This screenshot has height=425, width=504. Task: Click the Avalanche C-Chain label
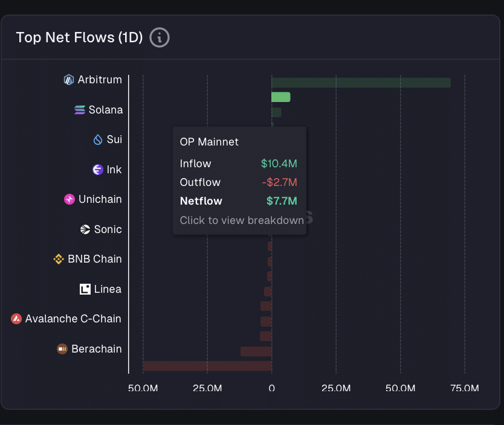pos(73,319)
